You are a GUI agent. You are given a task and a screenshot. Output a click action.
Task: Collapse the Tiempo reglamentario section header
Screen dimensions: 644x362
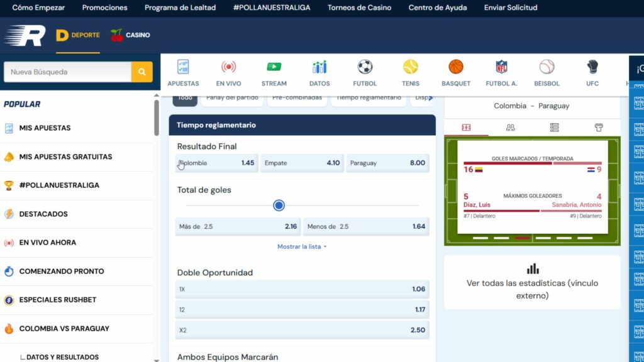pos(303,125)
